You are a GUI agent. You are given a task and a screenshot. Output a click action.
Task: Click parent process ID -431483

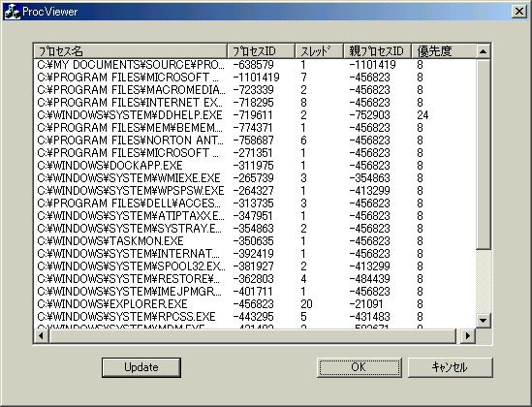click(x=370, y=317)
